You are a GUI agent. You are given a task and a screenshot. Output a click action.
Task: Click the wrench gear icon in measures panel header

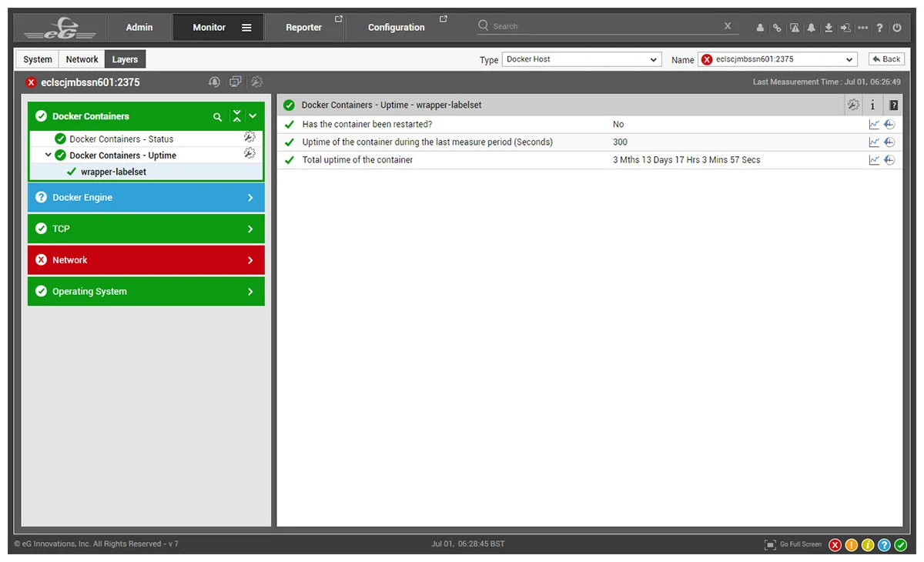(x=853, y=105)
